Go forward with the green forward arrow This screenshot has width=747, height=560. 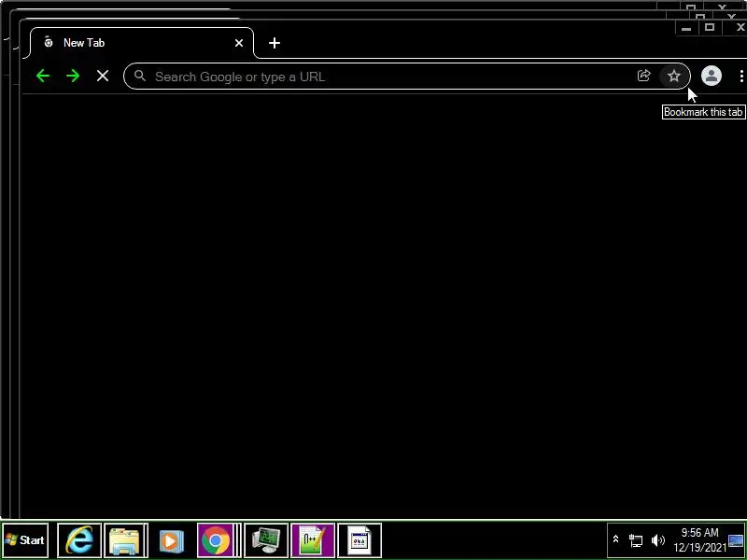73,76
